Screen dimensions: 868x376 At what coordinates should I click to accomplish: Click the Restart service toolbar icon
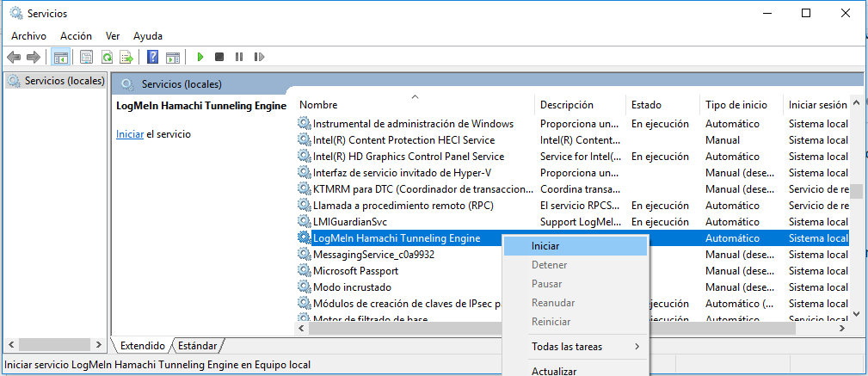pyautogui.click(x=257, y=57)
